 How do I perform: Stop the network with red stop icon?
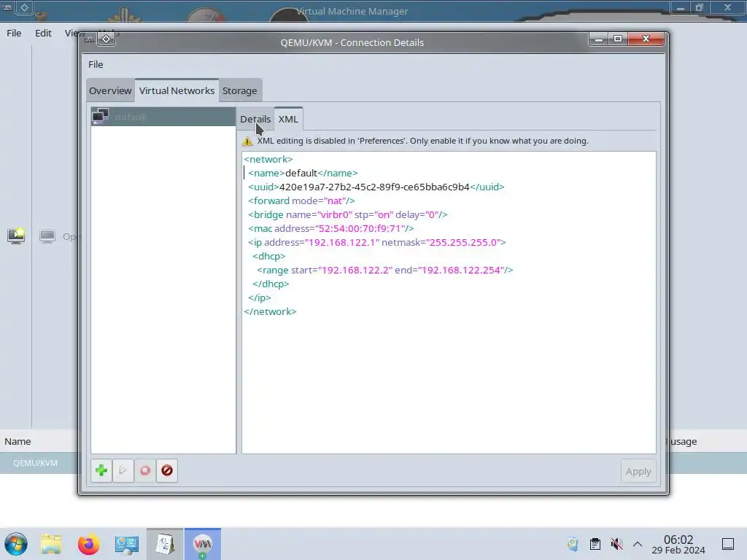pyautogui.click(x=145, y=471)
